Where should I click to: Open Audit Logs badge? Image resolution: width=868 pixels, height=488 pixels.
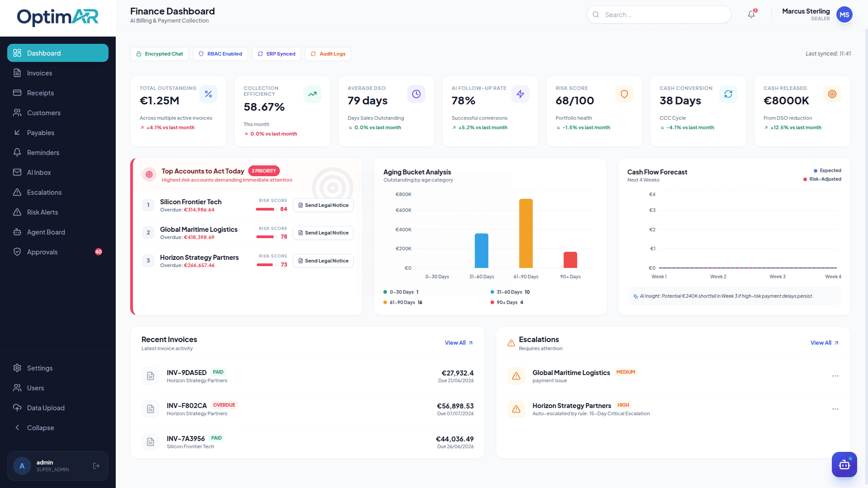click(x=328, y=54)
